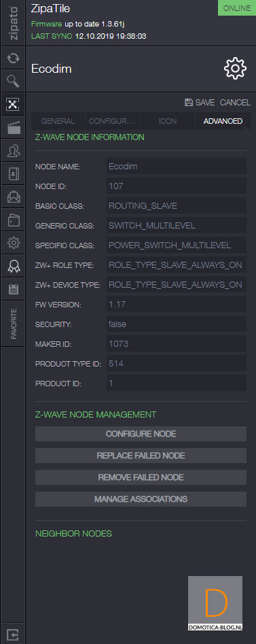Image resolution: width=256 pixels, height=644 pixels.
Task: Select the device manager network icon
Action: [x=13, y=105]
